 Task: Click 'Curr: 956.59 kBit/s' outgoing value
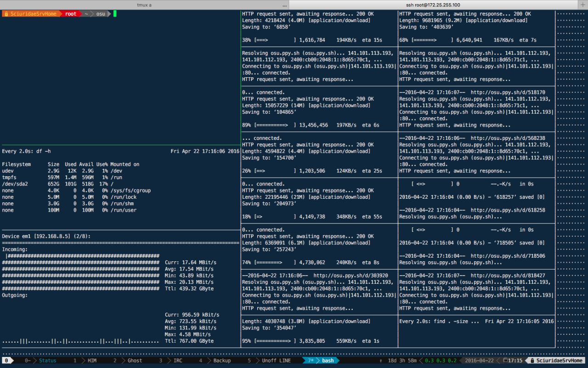click(192, 315)
